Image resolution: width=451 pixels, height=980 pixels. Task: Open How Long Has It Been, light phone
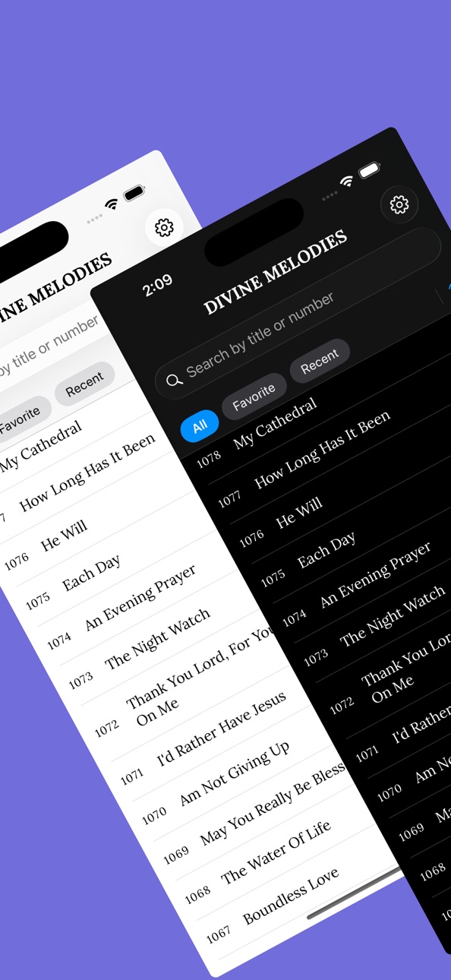pos(87,473)
